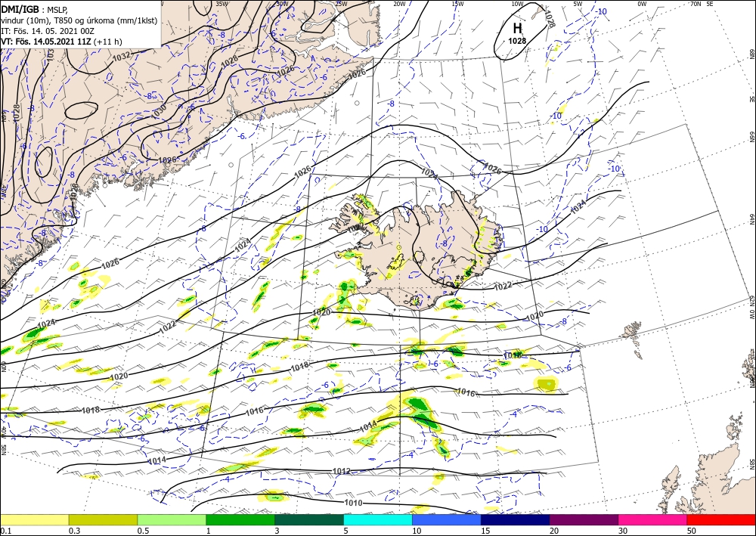The width and height of the screenshot is (756, 536).
Task: Click the '1010' isobar label
Action: [353, 503]
